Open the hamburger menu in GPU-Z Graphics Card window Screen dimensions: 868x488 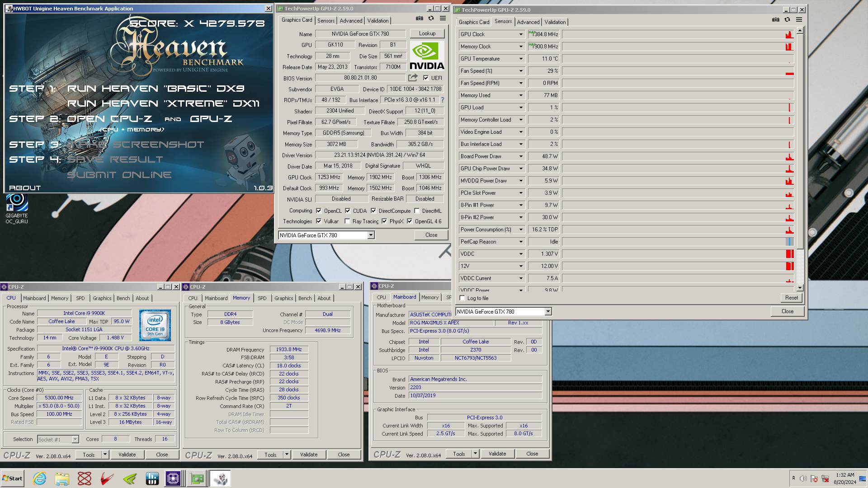pos(443,19)
